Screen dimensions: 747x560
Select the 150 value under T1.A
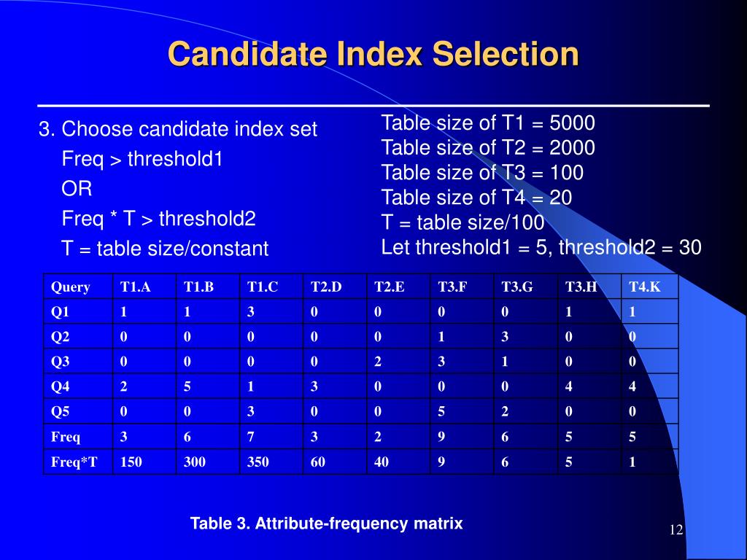[x=131, y=462]
